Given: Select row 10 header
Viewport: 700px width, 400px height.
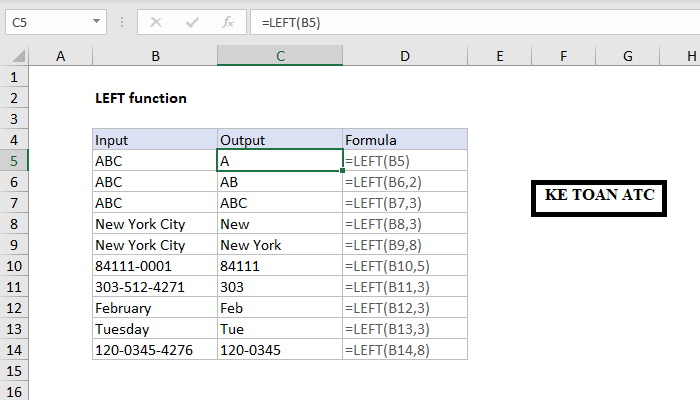Looking at the screenshot, I should [x=14, y=265].
